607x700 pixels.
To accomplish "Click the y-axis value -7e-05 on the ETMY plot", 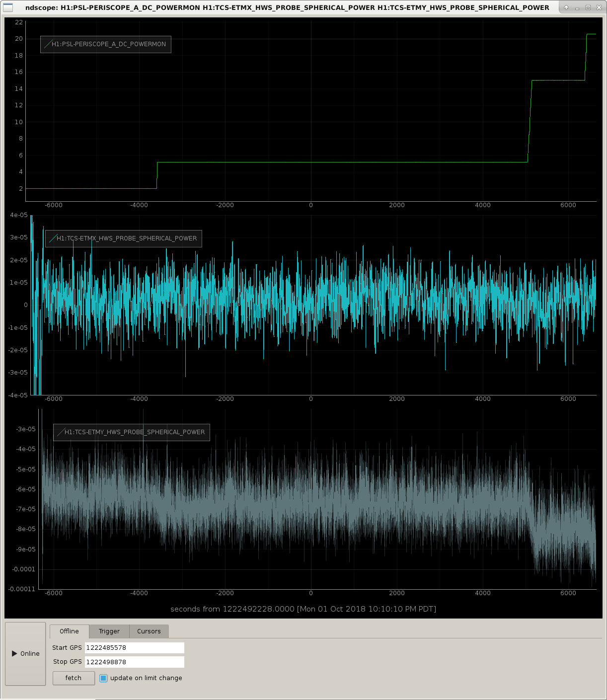I will tap(25, 509).
